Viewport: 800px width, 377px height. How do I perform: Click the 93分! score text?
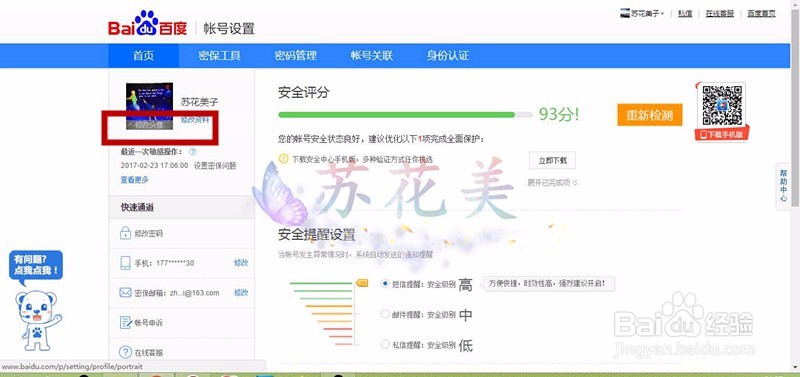[x=559, y=115]
